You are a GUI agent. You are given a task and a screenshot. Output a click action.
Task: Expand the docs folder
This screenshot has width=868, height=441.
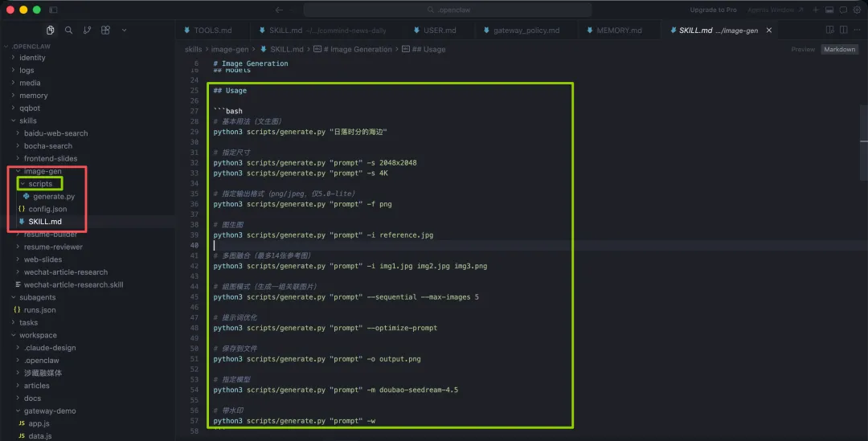(x=32, y=398)
